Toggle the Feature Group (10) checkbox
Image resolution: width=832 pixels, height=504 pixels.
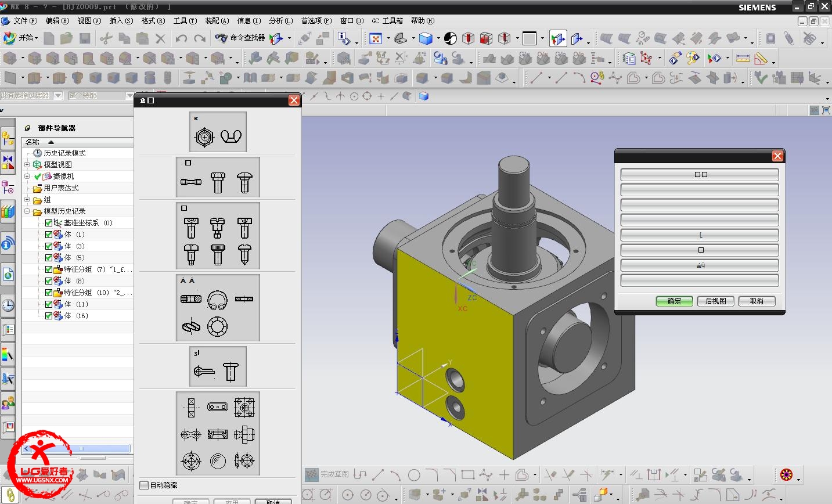click(49, 293)
